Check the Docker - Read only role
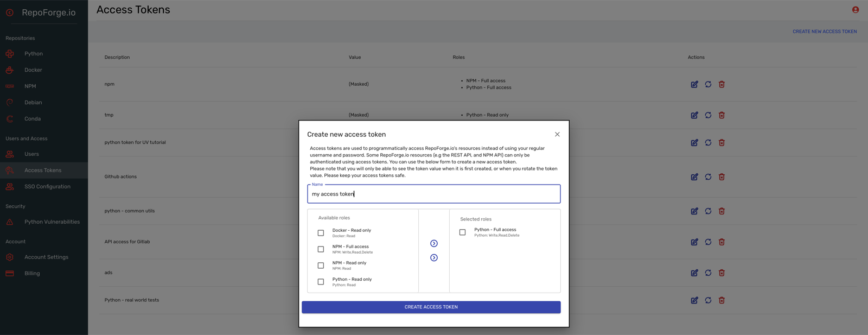 [x=321, y=233]
